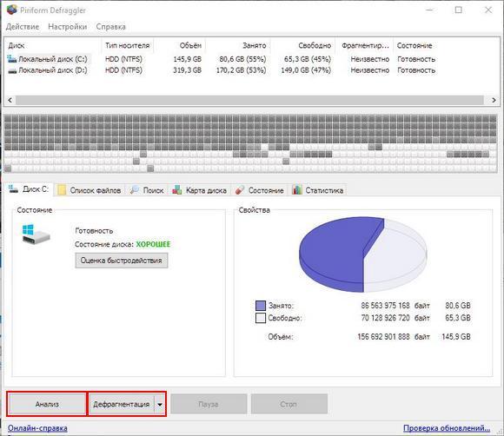This screenshot has width=504, height=436.
Task: Open the Список файлов tab folder icon
Action: click(x=62, y=190)
